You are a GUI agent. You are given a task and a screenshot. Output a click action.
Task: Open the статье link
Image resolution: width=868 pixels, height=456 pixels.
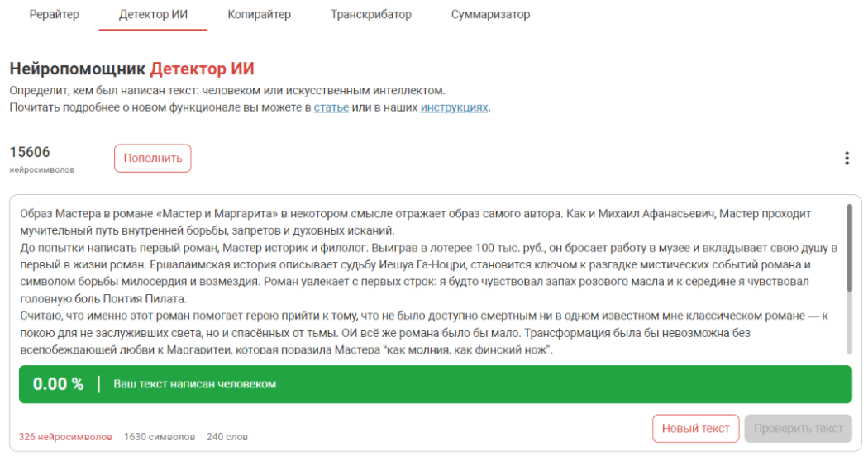pyautogui.click(x=331, y=107)
